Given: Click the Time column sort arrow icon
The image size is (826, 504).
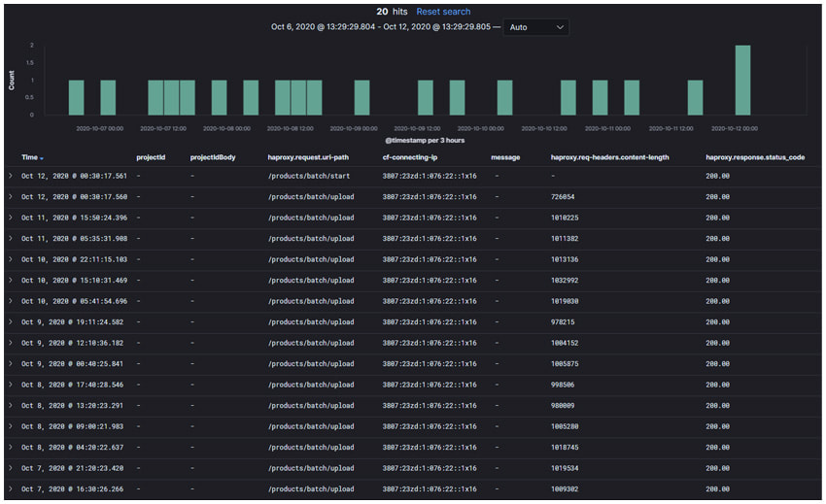Looking at the screenshot, I should pyautogui.click(x=42, y=157).
